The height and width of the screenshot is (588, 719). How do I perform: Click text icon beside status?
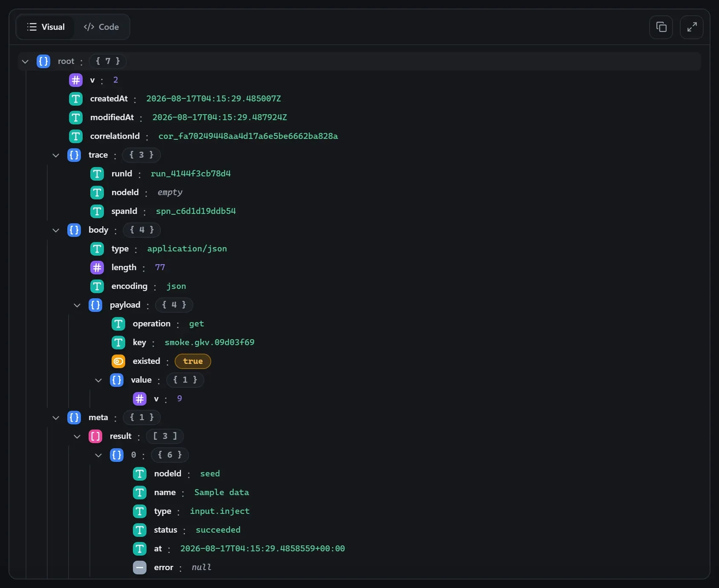[140, 530]
